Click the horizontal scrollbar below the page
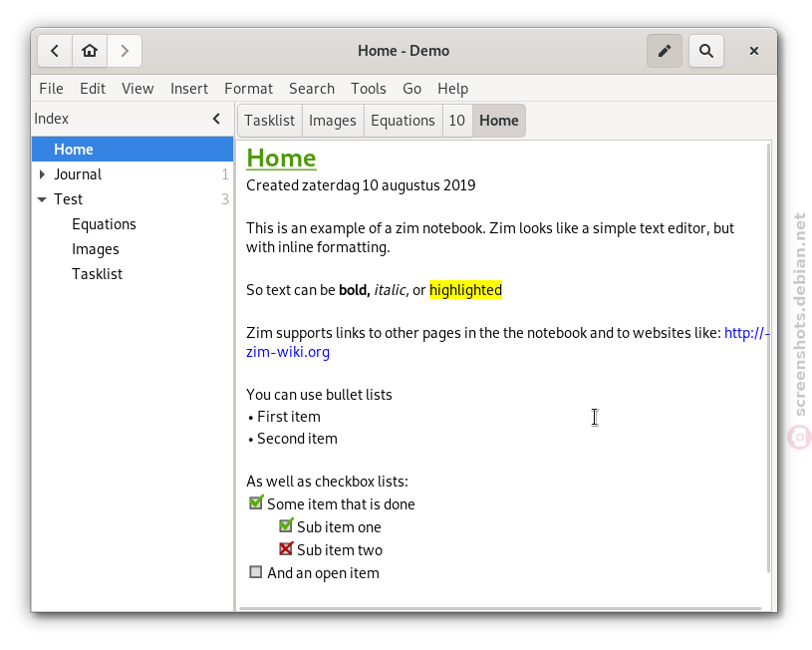Image resolution: width=812 pixels, height=650 pixels. [500, 608]
